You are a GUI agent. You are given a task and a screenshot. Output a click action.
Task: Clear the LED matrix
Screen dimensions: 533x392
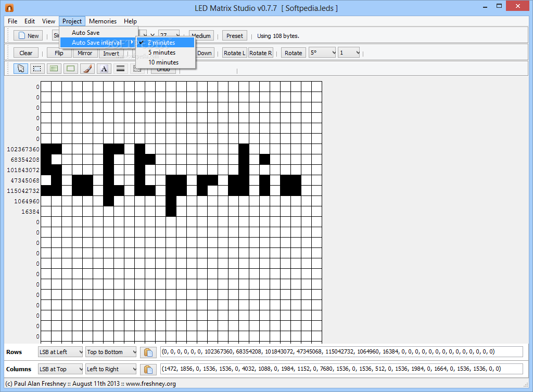click(x=26, y=53)
